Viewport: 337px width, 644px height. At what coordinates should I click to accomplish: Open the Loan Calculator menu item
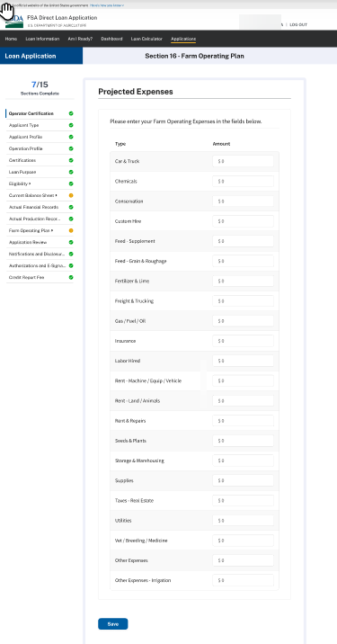146,39
